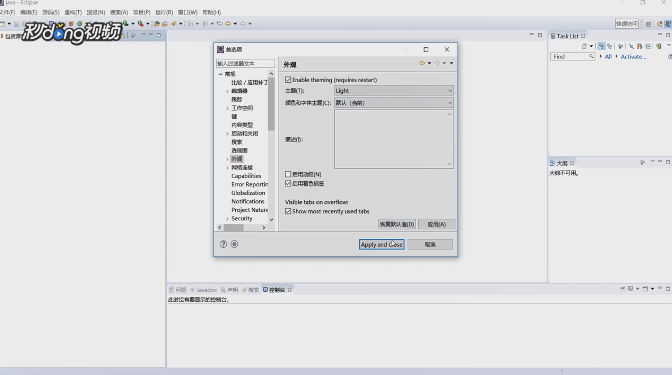Click the Forward navigation arrow in main toolbar
The image size is (672, 375).
click(x=243, y=24)
